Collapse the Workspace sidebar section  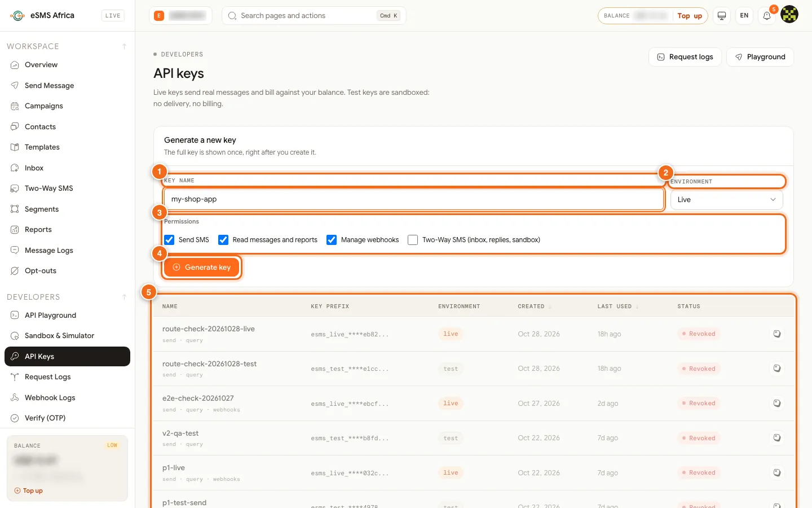point(124,46)
